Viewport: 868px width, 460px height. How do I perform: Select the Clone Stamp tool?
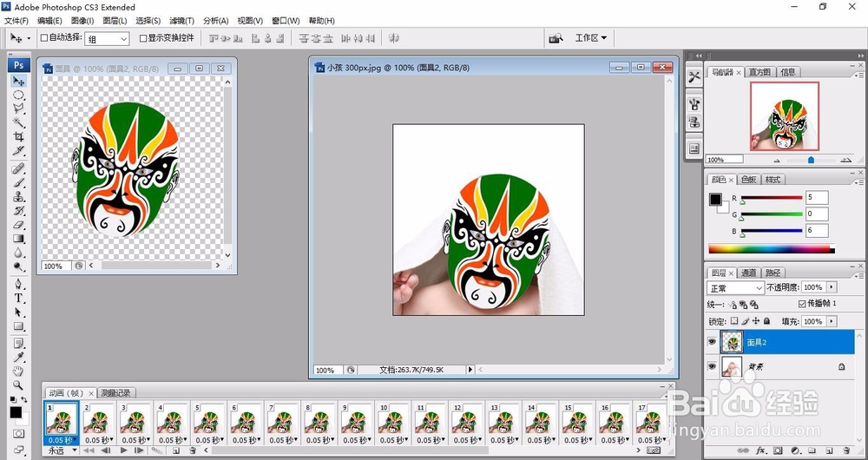18,196
